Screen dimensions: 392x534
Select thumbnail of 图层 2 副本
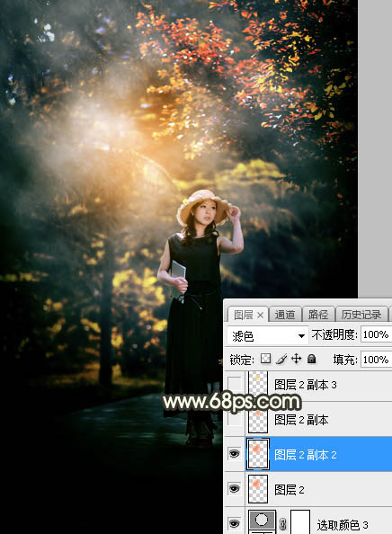(258, 420)
